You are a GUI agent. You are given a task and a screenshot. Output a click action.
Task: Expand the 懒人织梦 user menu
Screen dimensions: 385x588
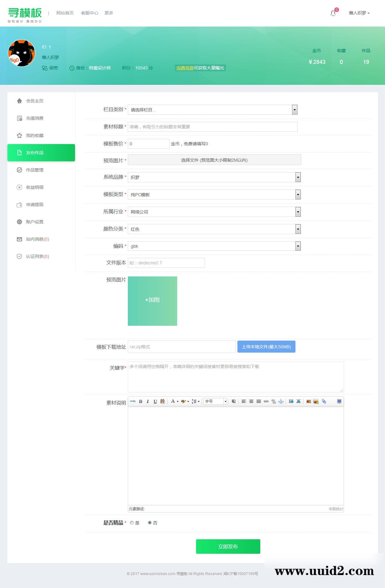[x=359, y=13]
